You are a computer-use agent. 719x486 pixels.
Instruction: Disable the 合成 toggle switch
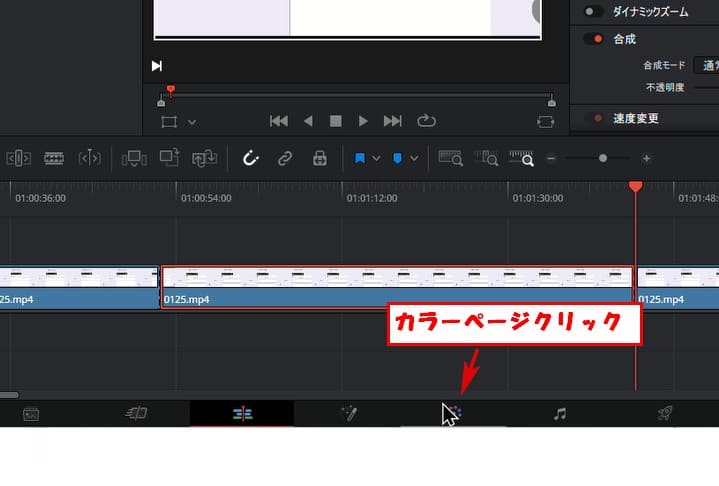[594, 39]
